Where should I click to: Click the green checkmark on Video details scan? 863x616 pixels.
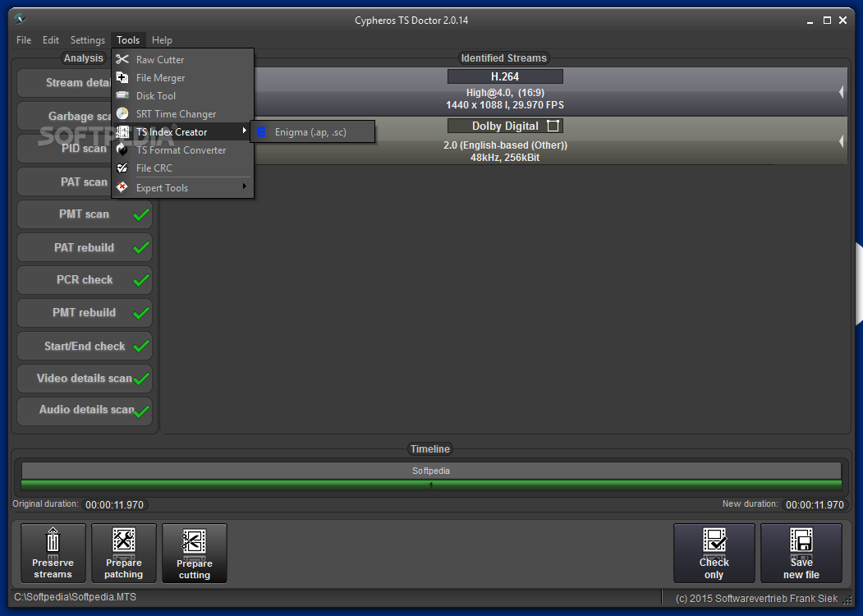141,378
